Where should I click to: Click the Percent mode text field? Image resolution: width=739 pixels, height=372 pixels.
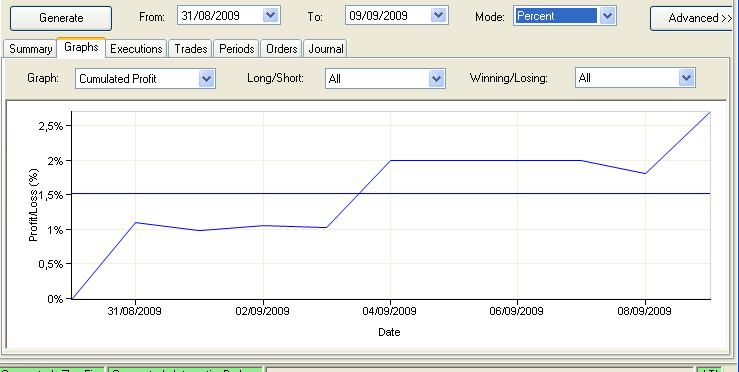click(556, 16)
